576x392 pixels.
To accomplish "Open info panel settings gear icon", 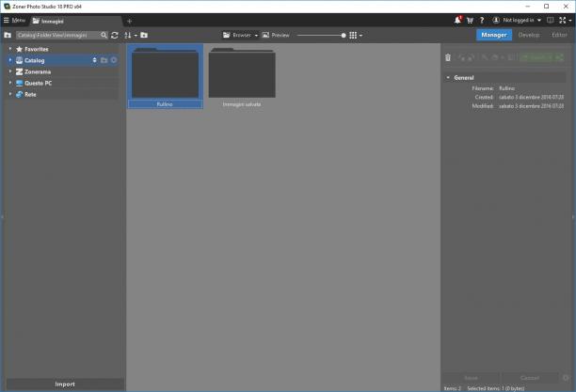I will 566,378.
